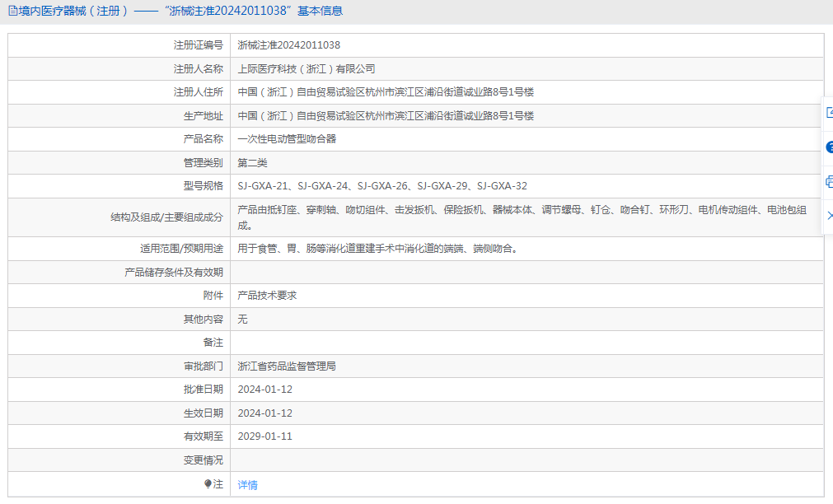Screen dimensions: 833x504
Task: Click the 产品储存条件及有效期 label
Action: 174,273
